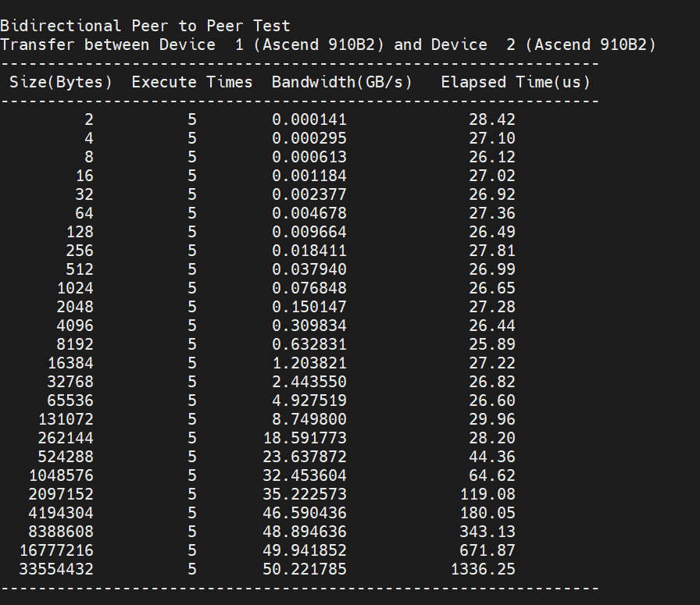Screen dimensions: 700x605
Task: Click the elapsed time 25.89
Action: 492,344
